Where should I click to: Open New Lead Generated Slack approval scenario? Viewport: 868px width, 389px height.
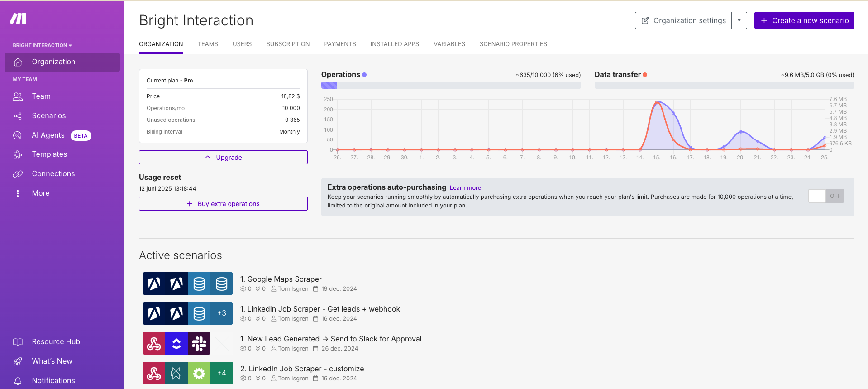tap(331, 339)
